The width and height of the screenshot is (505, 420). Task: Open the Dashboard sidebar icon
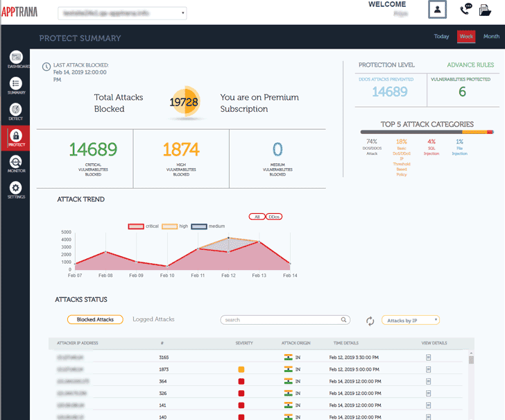click(x=16, y=58)
